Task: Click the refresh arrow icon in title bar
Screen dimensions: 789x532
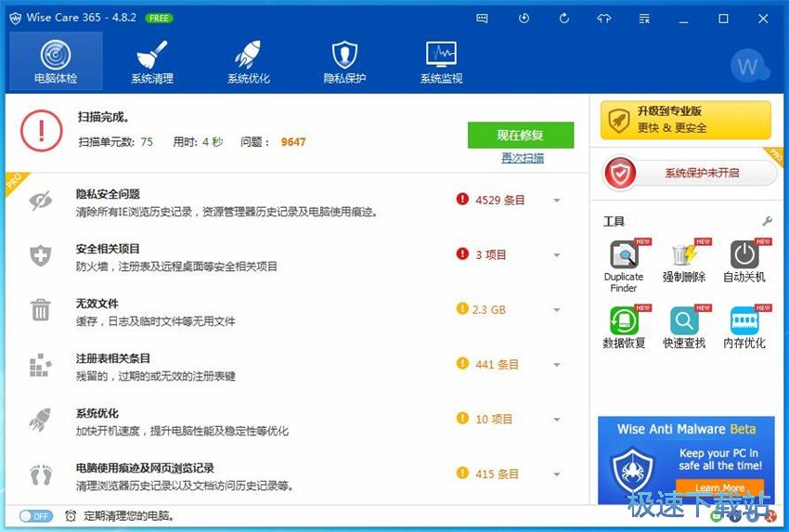Action: (564, 19)
